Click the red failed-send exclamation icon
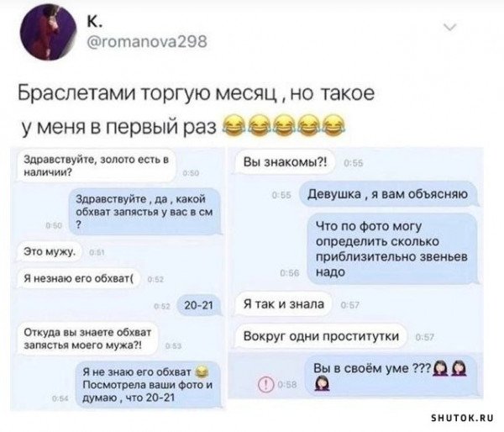 pyautogui.click(x=265, y=384)
